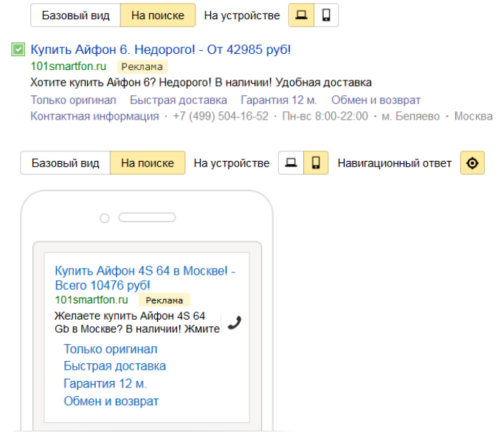Switch to На поиске in top bar
The height and width of the screenshot is (437, 504).
(158, 15)
